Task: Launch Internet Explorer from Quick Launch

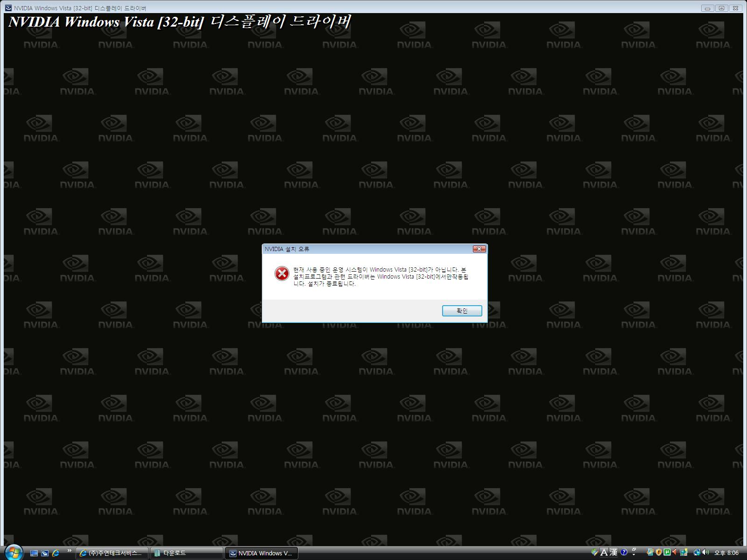Action: click(x=56, y=553)
